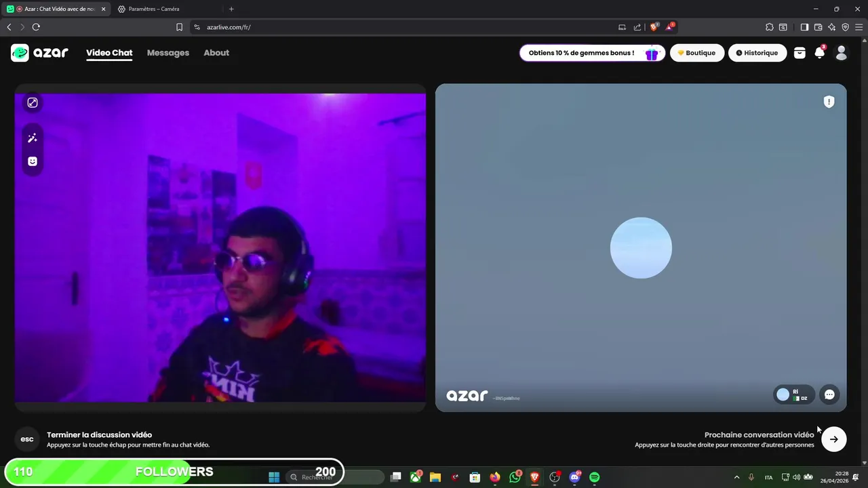End the video chat with esc button

27,439
